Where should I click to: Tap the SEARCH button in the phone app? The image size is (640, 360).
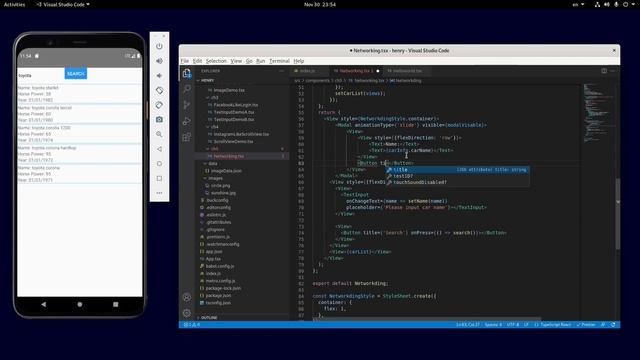(x=76, y=74)
